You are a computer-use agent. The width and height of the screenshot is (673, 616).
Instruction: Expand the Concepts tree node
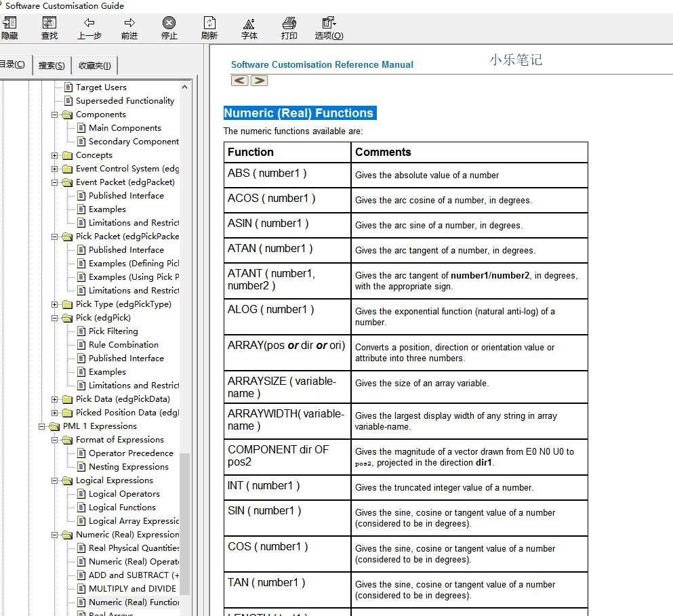(54, 155)
